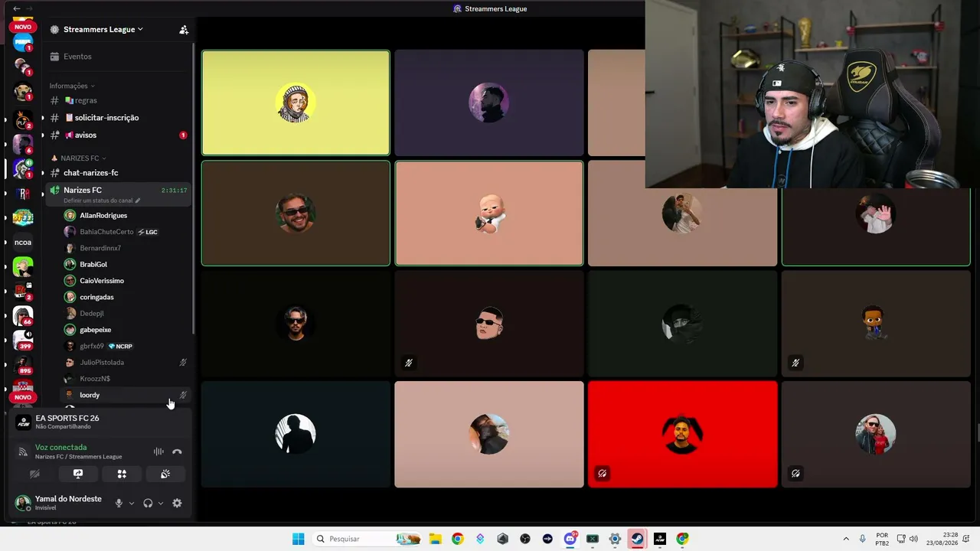Toggle headphone deafen
This screenshot has width=980, height=551.
click(x=148, y=503)
